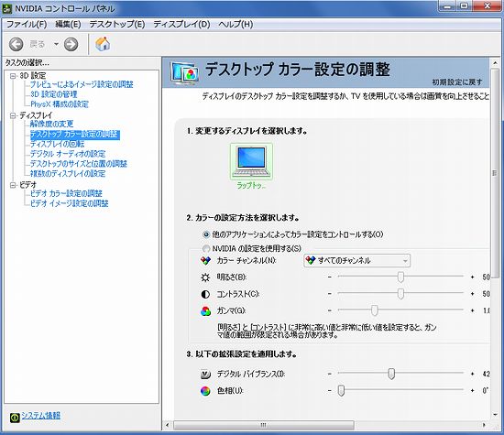Click the contrast slider handle
504x435 pixels.
coord(400,294)
